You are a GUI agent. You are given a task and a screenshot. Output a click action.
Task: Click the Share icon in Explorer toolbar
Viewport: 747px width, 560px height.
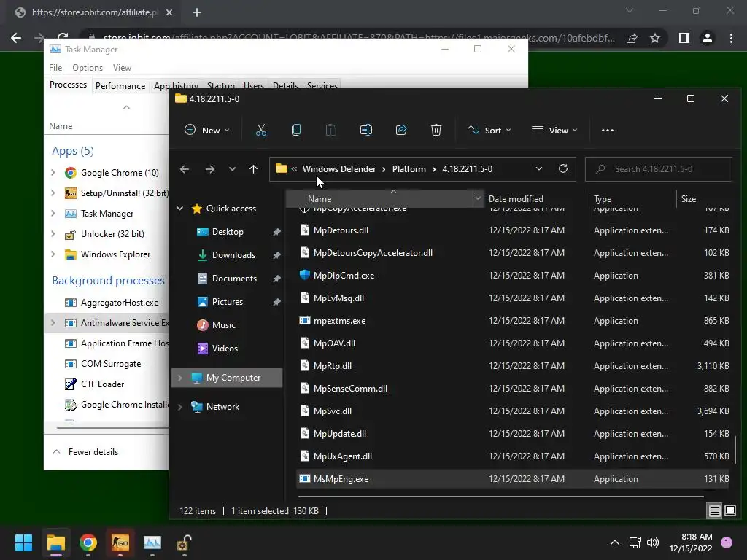pos(401,130)
